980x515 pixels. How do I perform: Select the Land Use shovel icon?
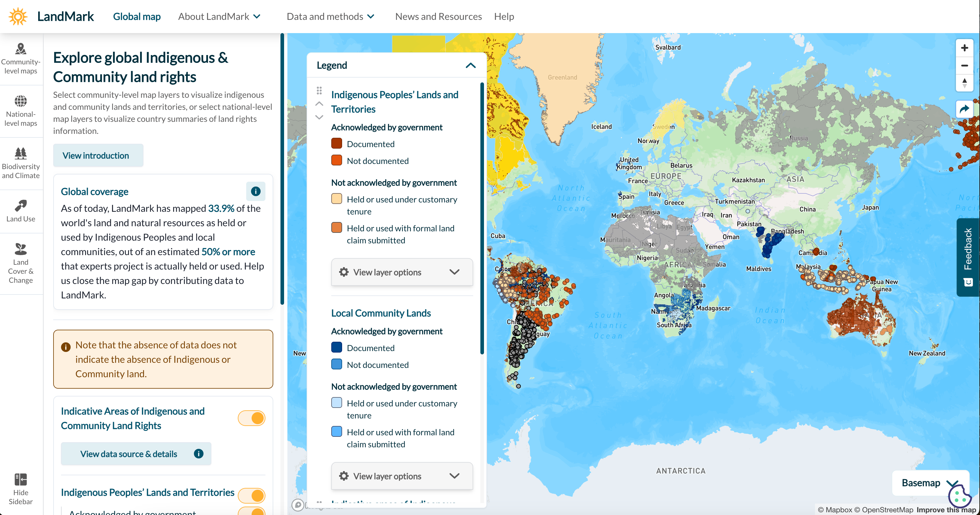point(21,206)
